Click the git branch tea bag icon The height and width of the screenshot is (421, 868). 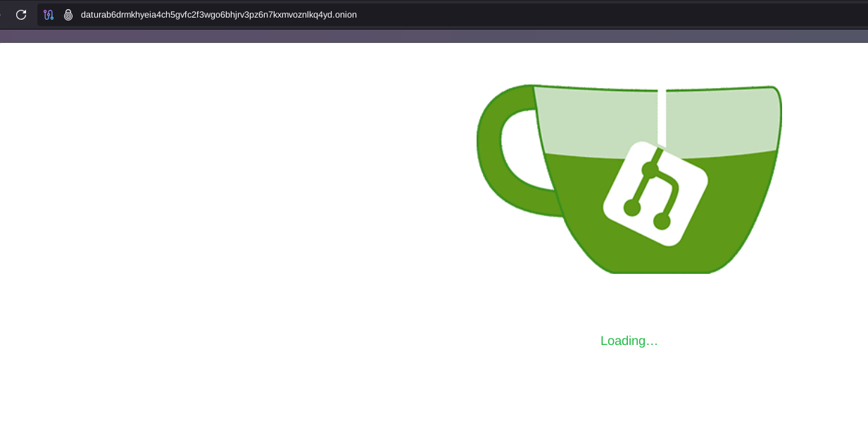[655, 194]
